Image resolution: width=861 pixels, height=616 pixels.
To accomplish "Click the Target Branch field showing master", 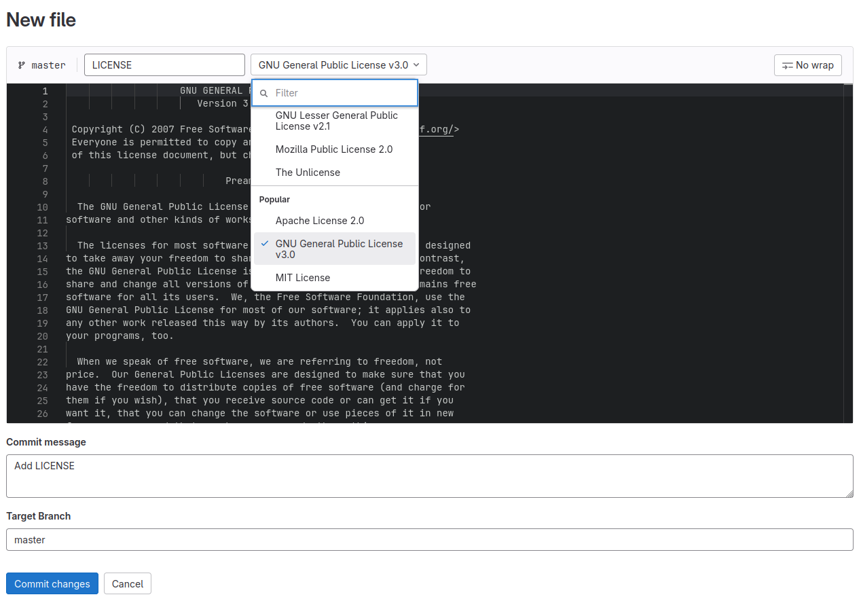I will 429,539.
